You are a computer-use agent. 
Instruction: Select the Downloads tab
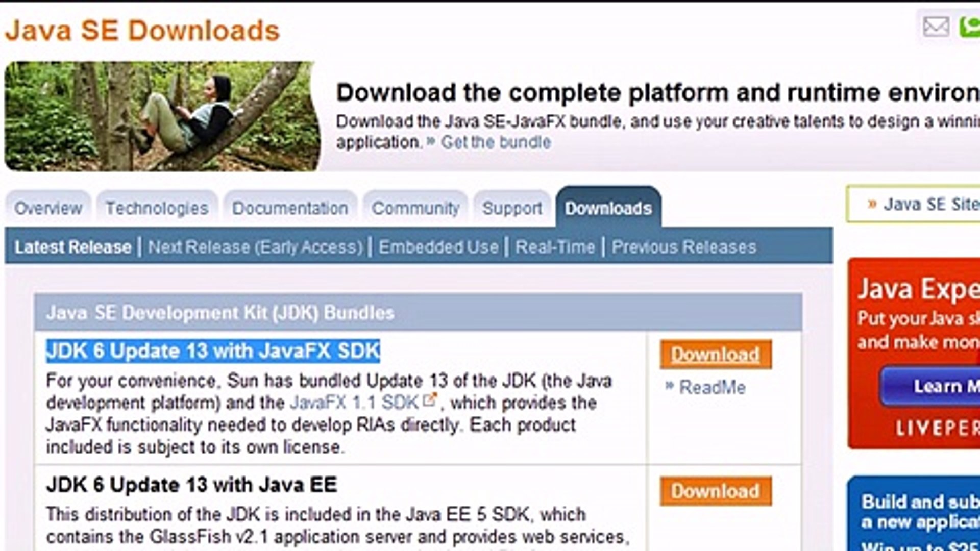(608, 208)
